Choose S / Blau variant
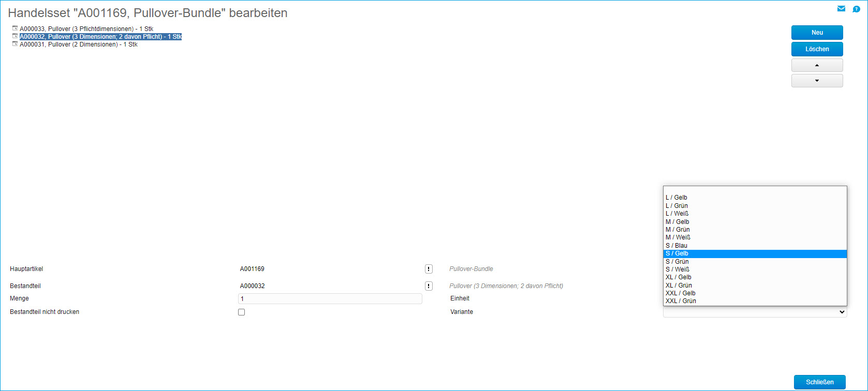The height and width of the screenshot is (391, 868). pos(755,246)
